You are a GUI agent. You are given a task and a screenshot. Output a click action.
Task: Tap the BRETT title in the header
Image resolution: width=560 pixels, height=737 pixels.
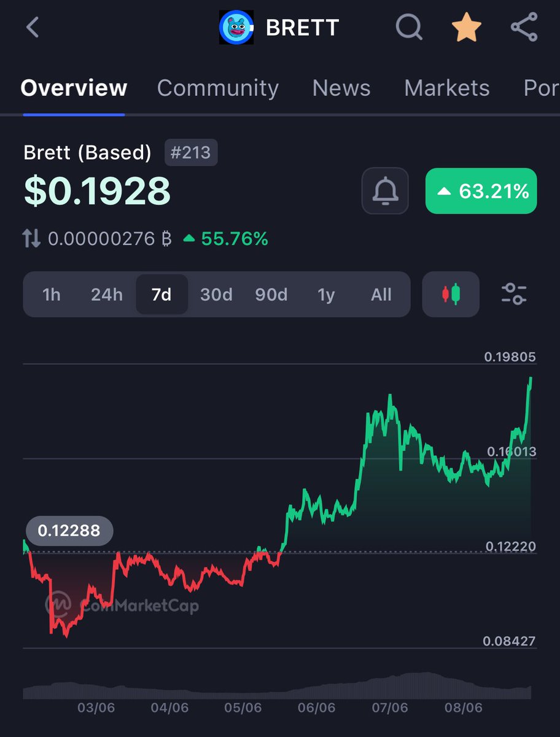coord(302,28)
